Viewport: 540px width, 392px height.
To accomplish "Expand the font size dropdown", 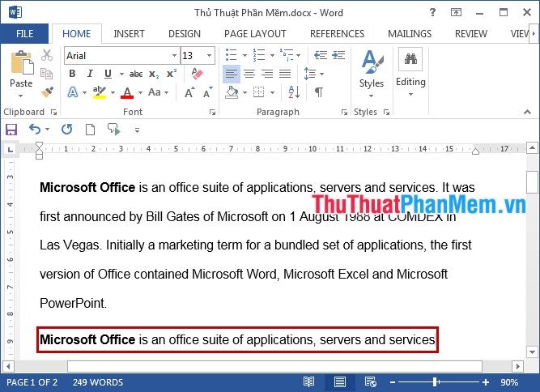I will click(x=210, y=56).
